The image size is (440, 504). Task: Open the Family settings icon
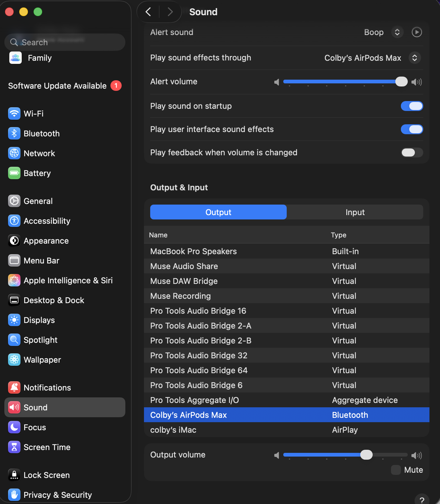click(16, 58)
